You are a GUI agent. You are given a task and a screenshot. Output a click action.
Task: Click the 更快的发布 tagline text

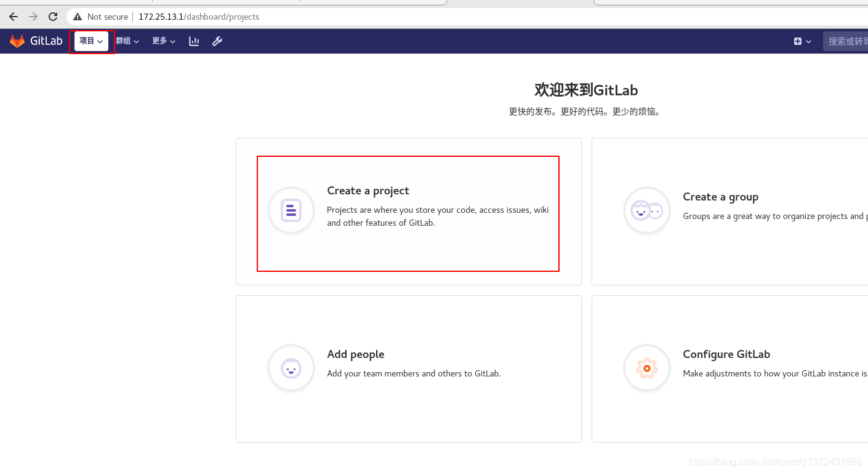tap(585, 112)
